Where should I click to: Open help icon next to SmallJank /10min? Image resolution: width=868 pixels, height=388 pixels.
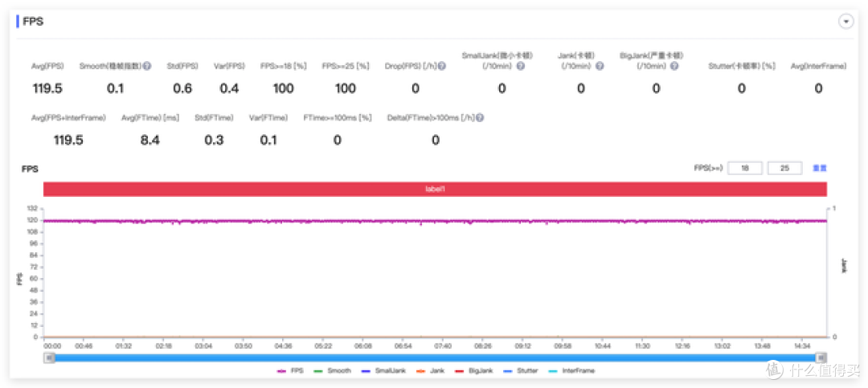click(x=520, y=66)
